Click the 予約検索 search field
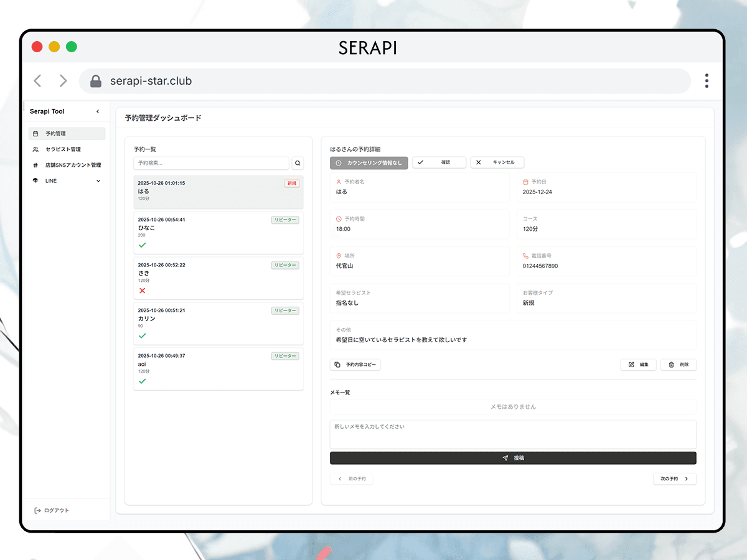Image resolution: width=747 pixels, height=560 pixels. tap(211, 163)
